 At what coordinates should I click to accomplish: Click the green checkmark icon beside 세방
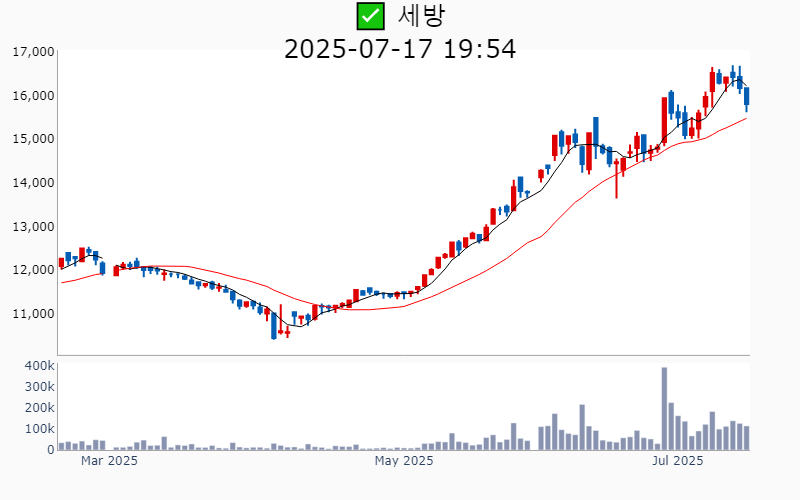[x=370, y=16]
